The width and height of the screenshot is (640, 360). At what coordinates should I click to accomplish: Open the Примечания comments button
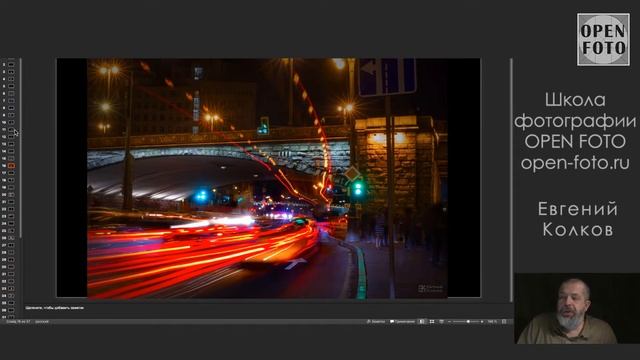(402, 322)
